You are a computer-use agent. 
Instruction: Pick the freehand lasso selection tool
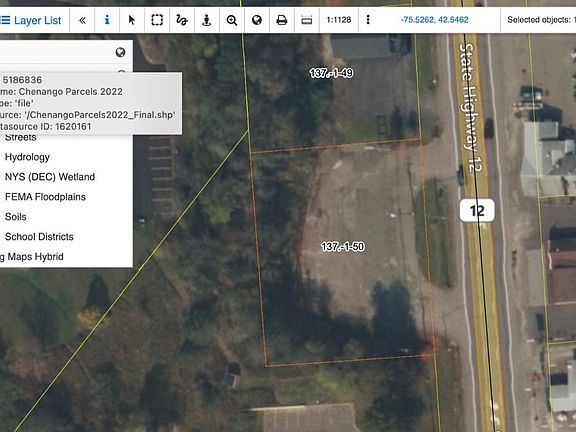pyautogui.click(x=182, y=20)
